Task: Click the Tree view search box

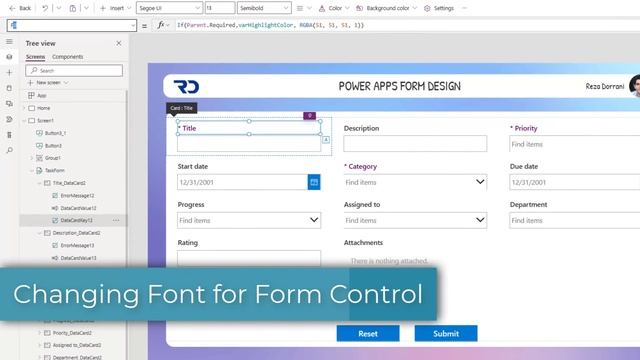Action: (x=74, y=71)
